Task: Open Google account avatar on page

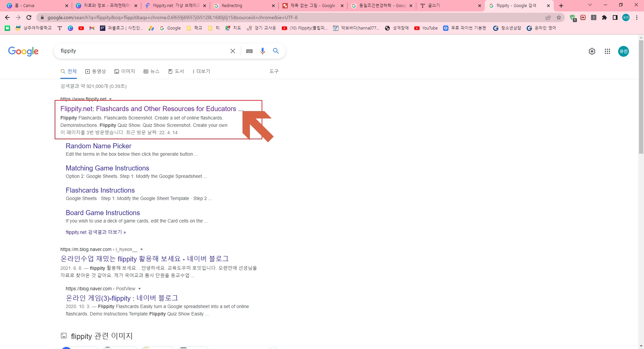Action: pos(624,51)
